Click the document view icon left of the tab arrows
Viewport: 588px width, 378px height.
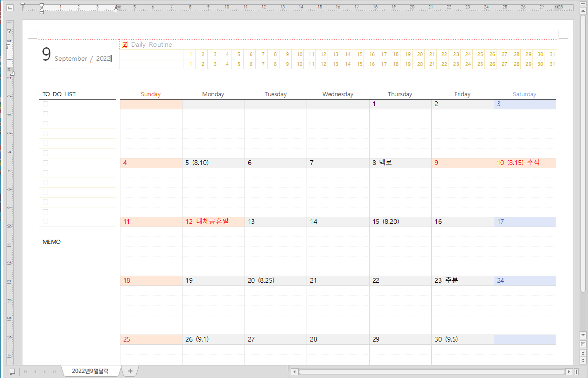click(13, 371)
